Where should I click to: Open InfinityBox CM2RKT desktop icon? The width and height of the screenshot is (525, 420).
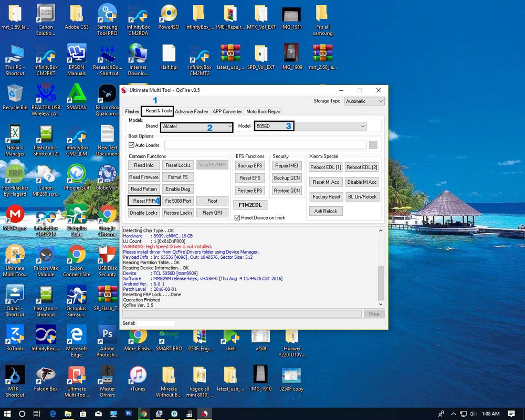pyautogui.click(x=46, y=60)
